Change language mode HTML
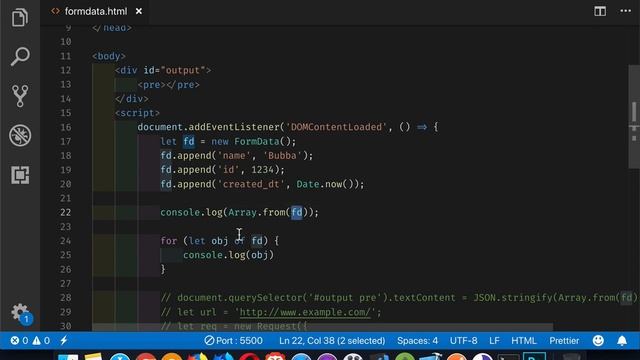 pos(524,340)
